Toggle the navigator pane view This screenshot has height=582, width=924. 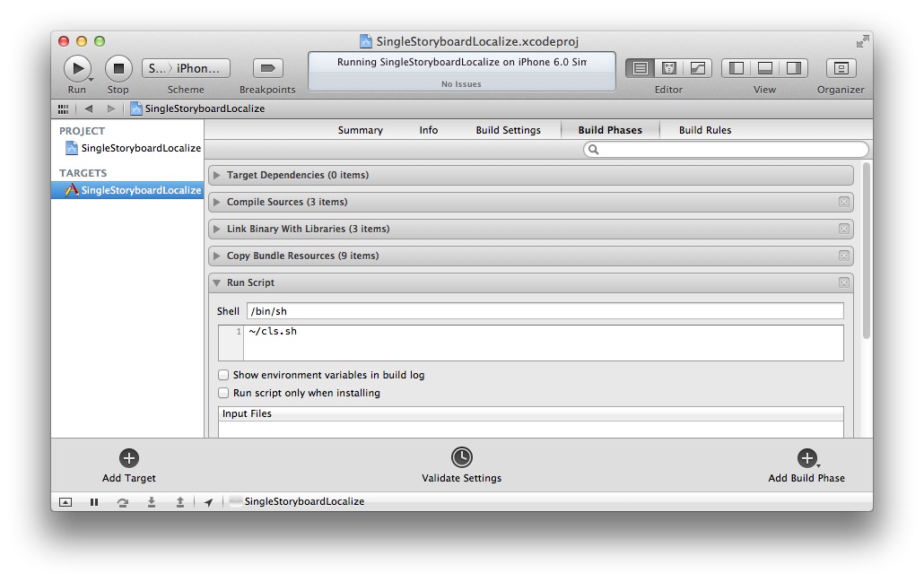coord(736,68)
